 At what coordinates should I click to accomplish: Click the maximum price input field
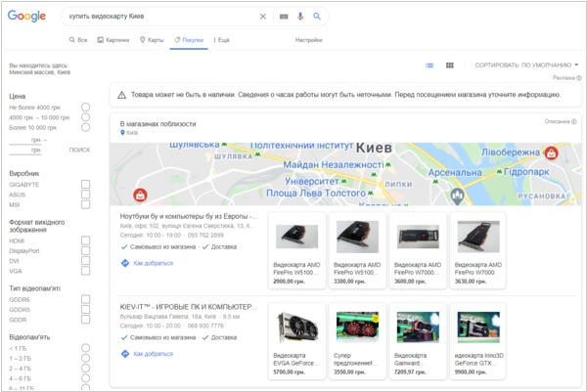click(x=24, y=150)
